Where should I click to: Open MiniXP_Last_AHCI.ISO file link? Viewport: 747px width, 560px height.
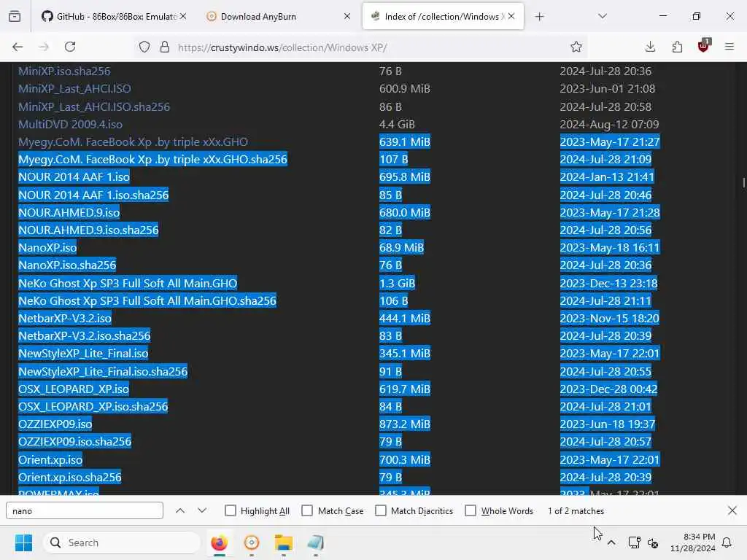coord(74,88)
